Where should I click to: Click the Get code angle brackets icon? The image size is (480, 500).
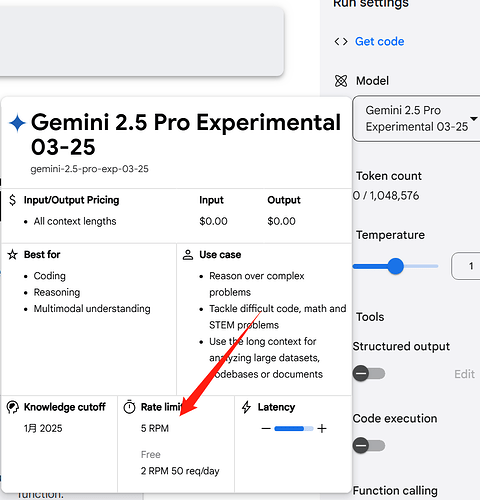click(341, 42)
